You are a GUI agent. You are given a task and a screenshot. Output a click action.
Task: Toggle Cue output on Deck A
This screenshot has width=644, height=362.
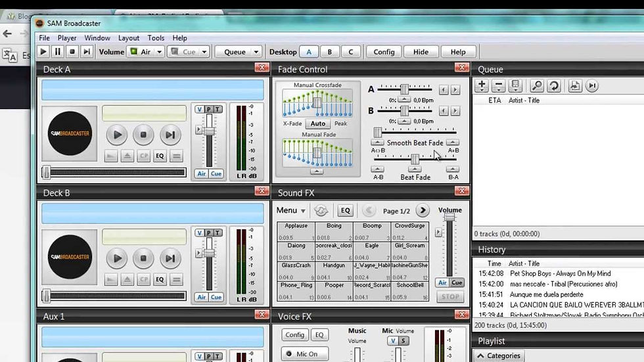(x=216, y=173)
